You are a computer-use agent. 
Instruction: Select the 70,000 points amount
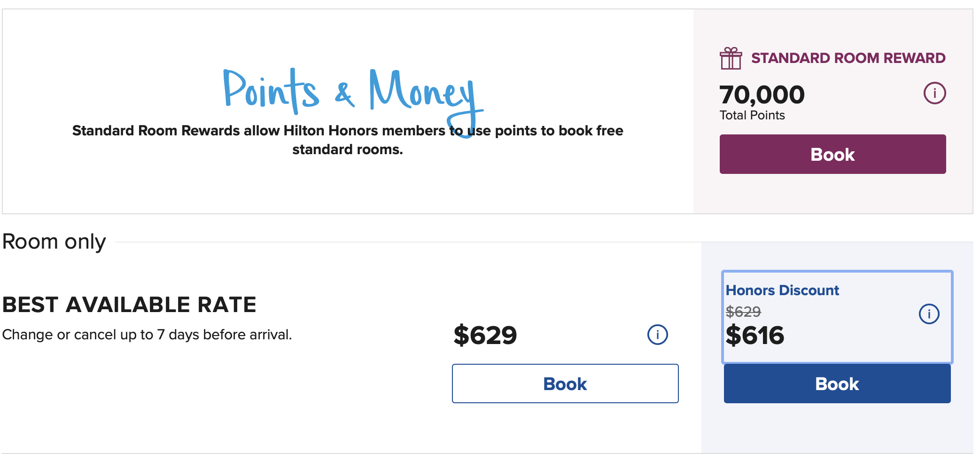[x=762, y=94]
